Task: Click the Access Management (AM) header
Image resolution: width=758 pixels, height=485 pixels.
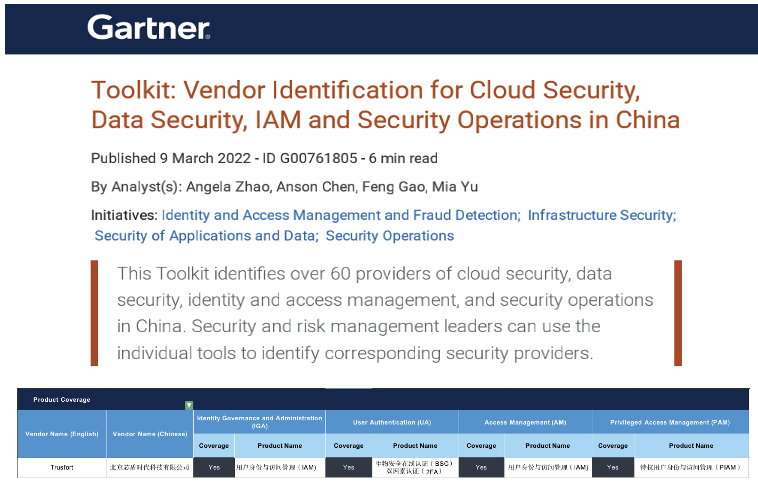Action: coord(525,422)
